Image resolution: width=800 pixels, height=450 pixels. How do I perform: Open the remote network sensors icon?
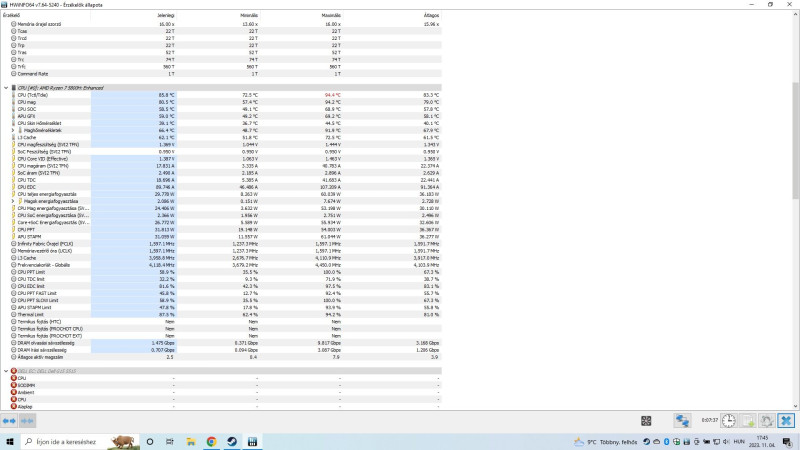coord(682,421)
